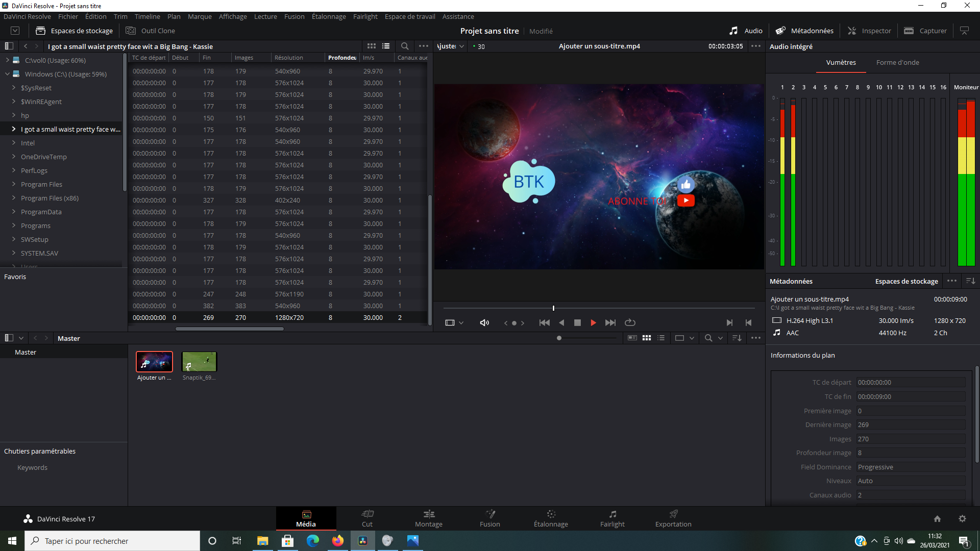Switch to the Forme d'onde tab

[x=897, y=62]
